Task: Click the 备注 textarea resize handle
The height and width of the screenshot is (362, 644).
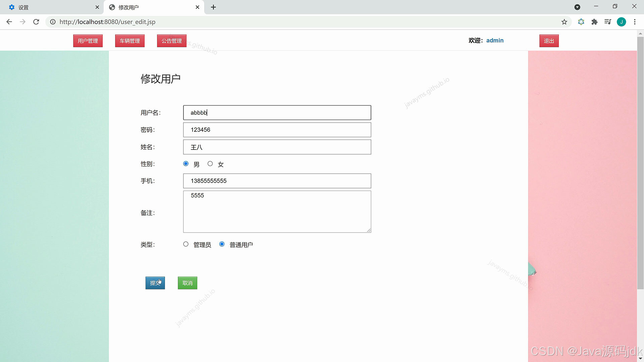Action: pyautogui.click(x=369, y=230)
